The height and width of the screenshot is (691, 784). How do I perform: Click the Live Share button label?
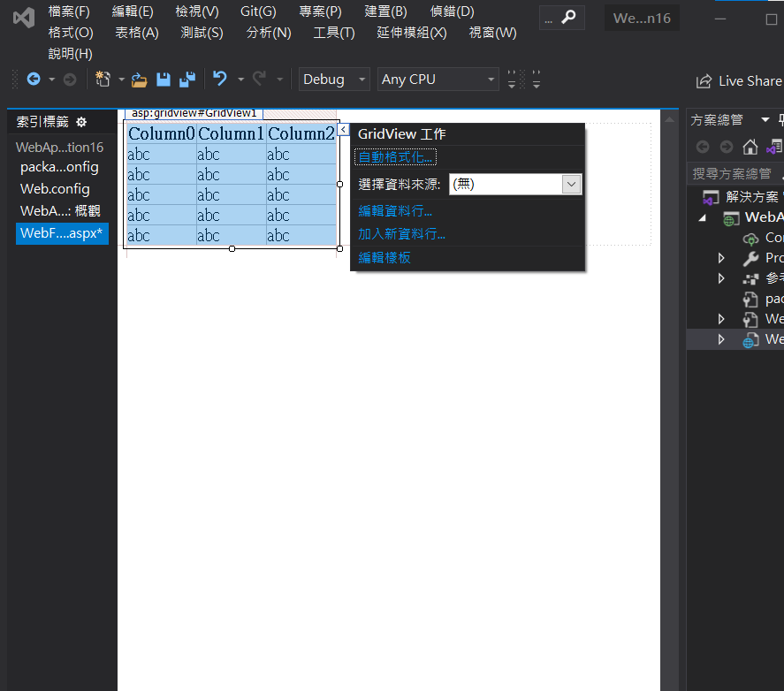click(750, 81)
